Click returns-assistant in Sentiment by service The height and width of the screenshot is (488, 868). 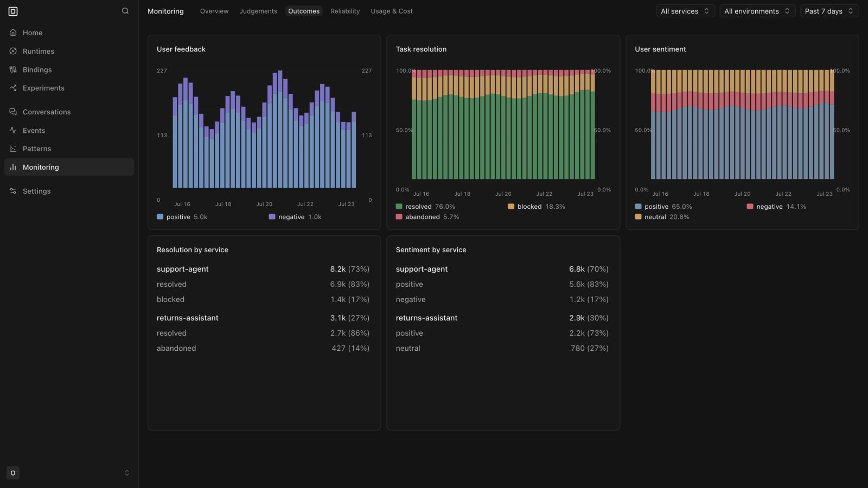coord(426,318)
